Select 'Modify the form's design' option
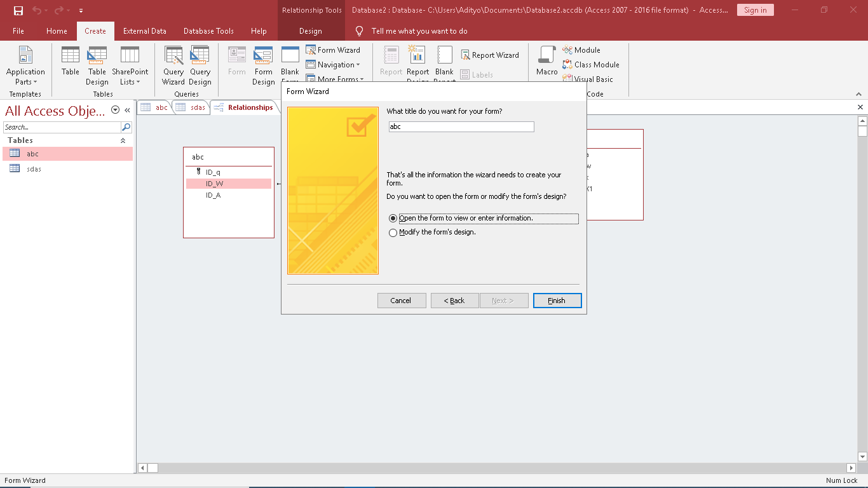 coord(393,233)
